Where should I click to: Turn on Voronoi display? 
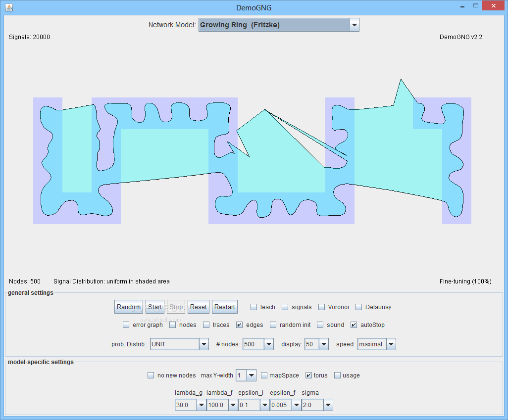point(321,307)
